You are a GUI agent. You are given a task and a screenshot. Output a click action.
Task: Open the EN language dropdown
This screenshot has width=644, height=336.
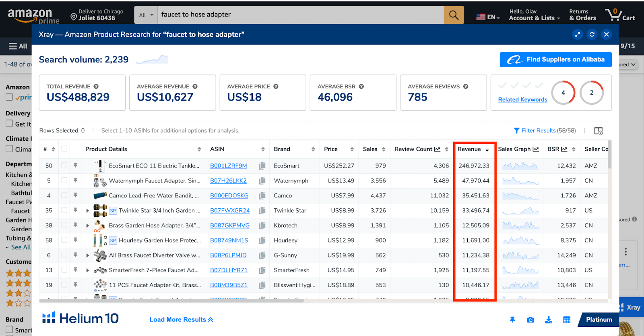click(488, 17)
